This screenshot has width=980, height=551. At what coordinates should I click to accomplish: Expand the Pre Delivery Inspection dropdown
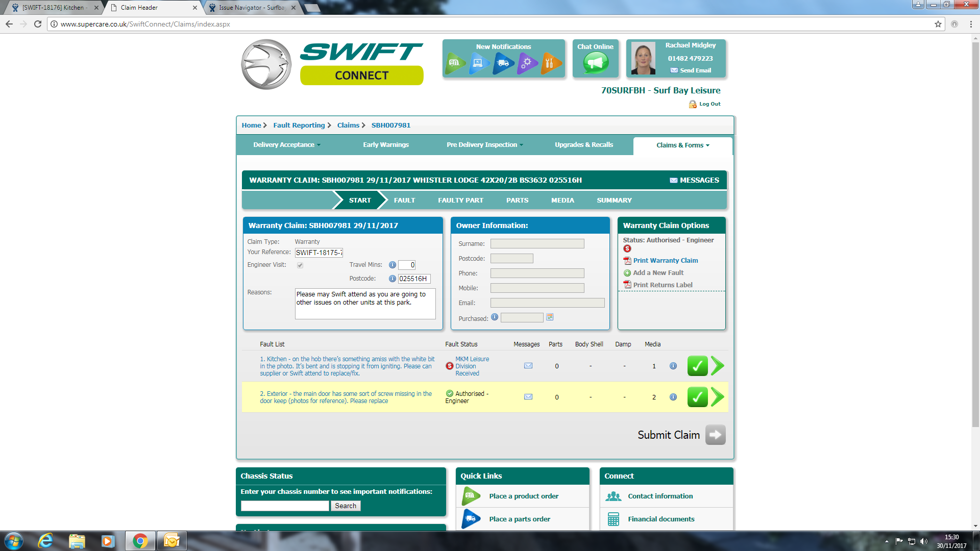pyautogui.click(x=484, y=145)
